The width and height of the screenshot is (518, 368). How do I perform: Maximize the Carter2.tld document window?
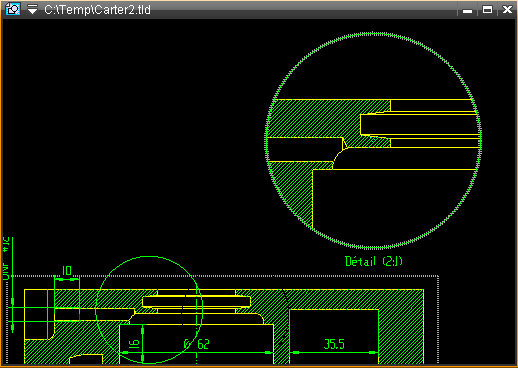(487, 10)
